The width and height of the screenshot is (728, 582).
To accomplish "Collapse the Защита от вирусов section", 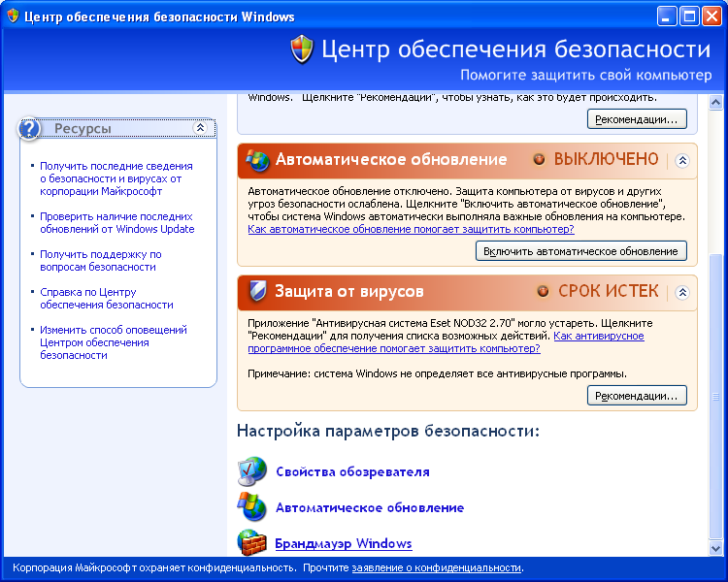I will 682,292.
